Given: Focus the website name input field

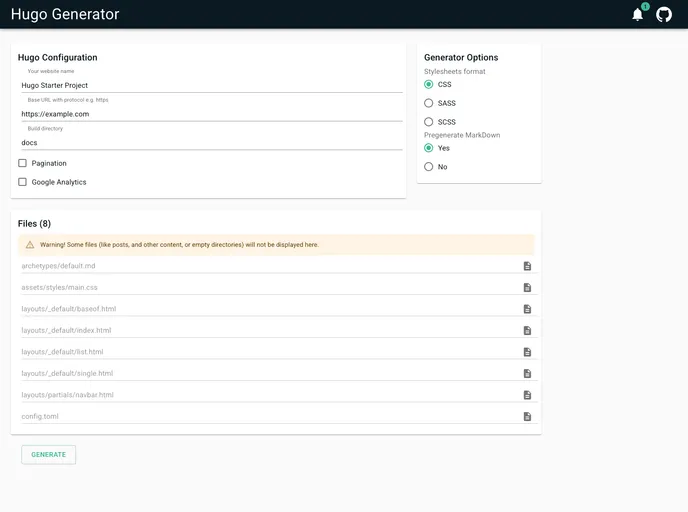Looking at the screenshot, I should point(210,86).
